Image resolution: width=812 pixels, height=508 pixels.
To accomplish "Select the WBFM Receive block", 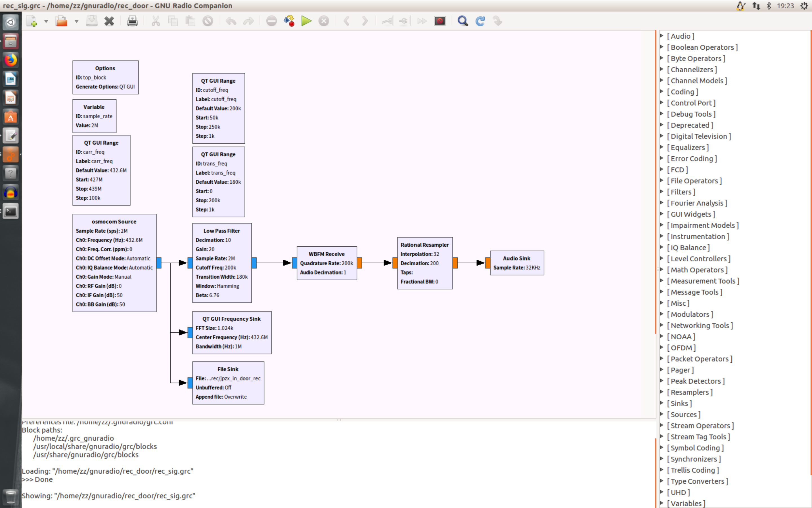I will (327, 263).
